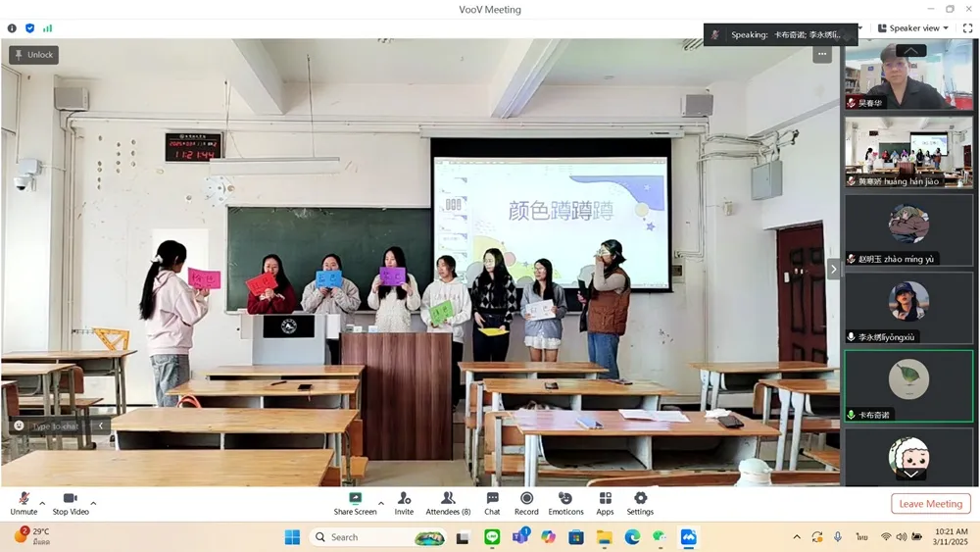Select huáng hán jiāo classroom thumbnail
Viewport: 980px width, 552px height.
pyautogui.click(x=908, y=152)
